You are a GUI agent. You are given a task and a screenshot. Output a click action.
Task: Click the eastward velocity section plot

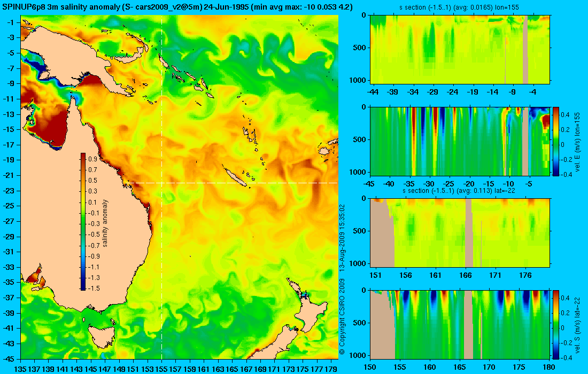coord(460,141)
